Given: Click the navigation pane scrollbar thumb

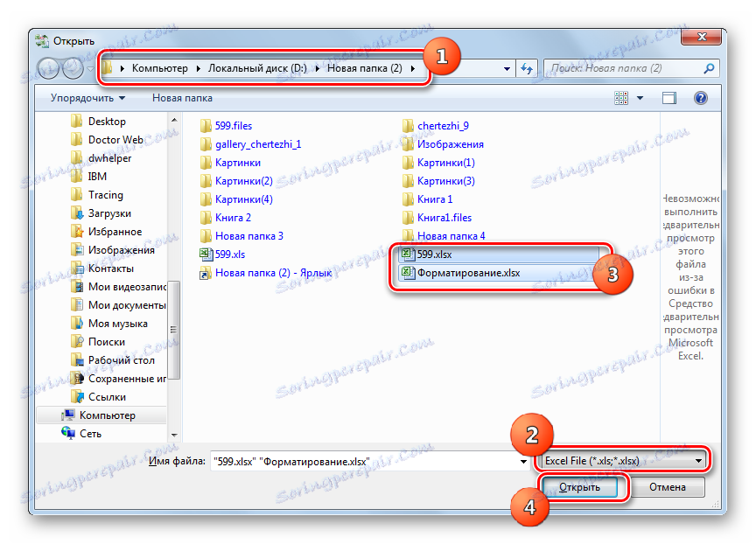Looking at the screenshot, I should pyautogui.click(x=173, y=330).
